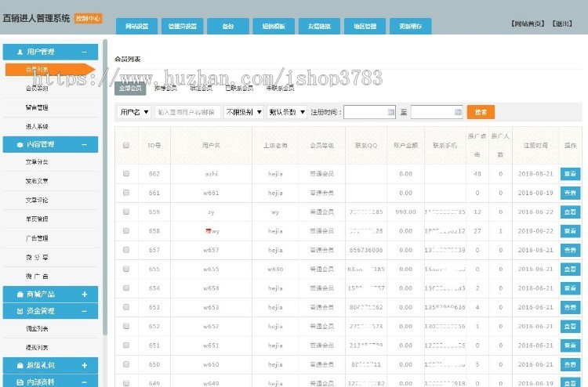Collapse 内部资料 section with minus sign
Image resolution: width=588 pixels, height=387 pixels.
(x=85, y=382)
